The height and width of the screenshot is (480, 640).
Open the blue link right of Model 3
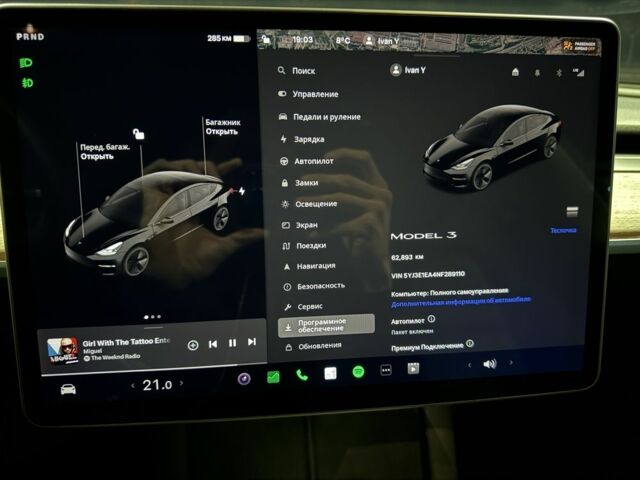coord(563,231)
